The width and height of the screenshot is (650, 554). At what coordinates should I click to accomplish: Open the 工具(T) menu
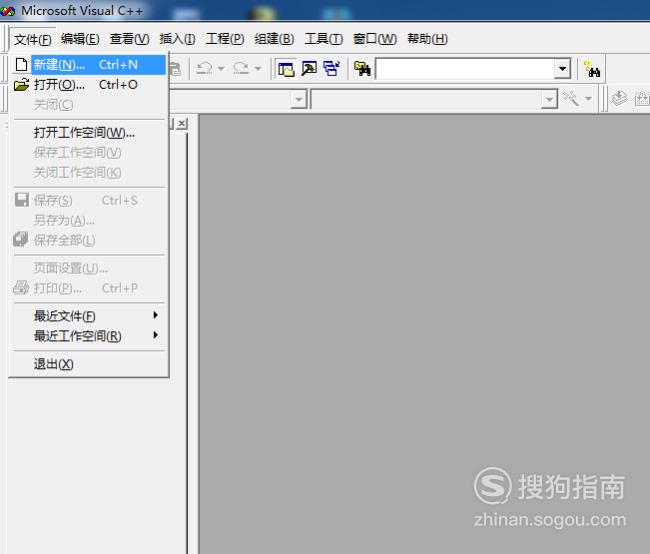tap(323, 39)
